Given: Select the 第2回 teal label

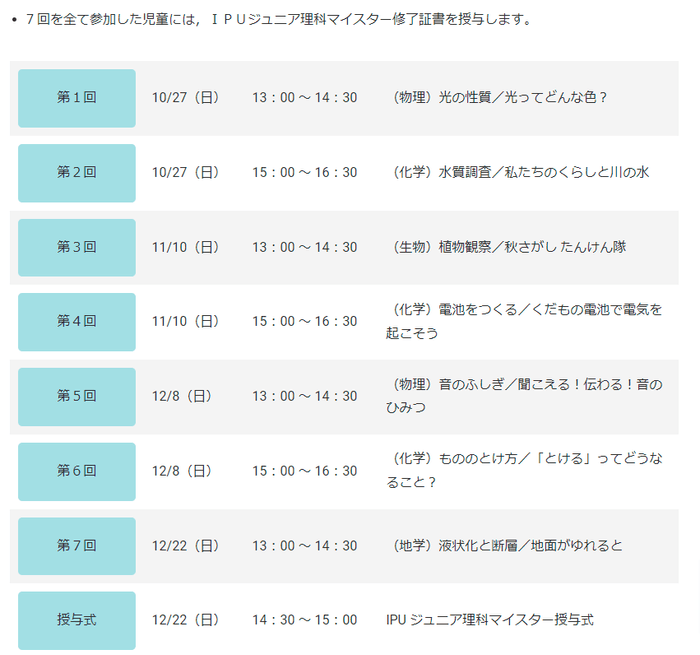Looking at the screenshot, I should click(77, 173).
